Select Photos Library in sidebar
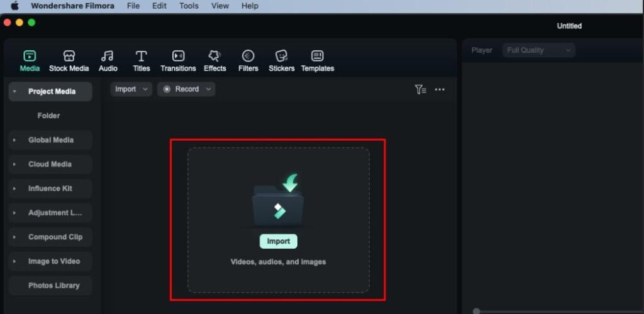 coord(53,286)
